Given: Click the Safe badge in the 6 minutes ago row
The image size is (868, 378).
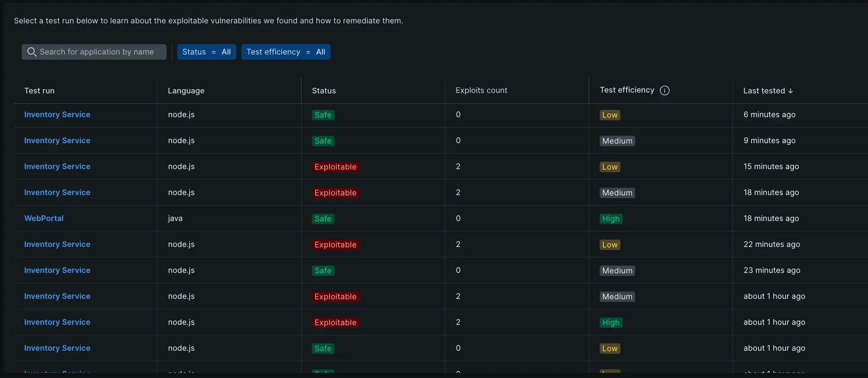Looking at the screenshot, I should [x=323, y=115].
